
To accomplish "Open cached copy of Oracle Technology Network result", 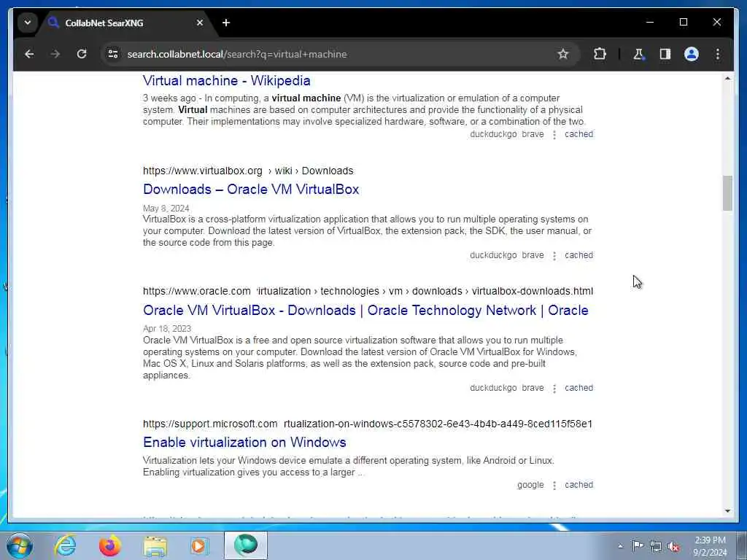I will click(578, 388).
